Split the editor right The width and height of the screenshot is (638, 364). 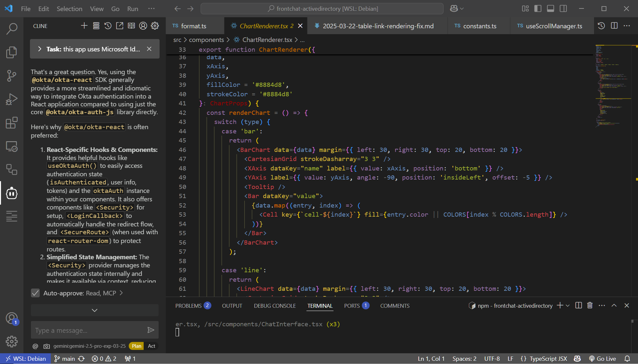pyautogui.click(x=614, y=26)
